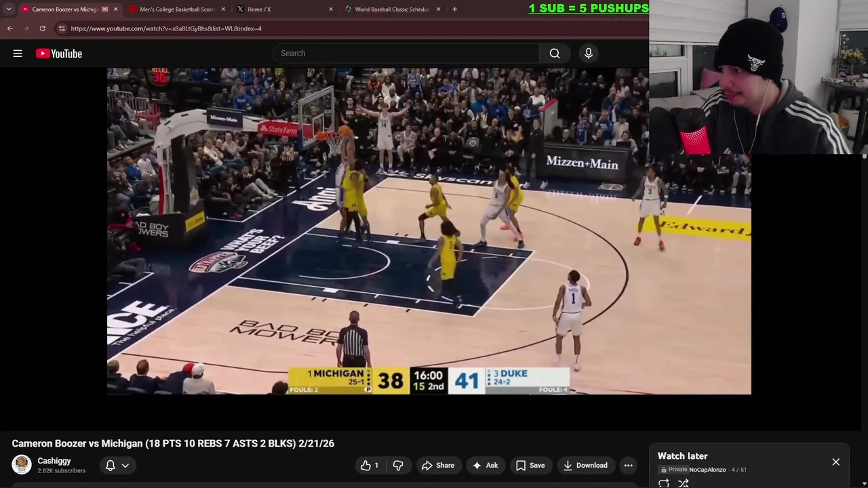View site information icon in address bar
This screenshot has width=868, height=488.
pyautogui.click(x=62, y=28)
